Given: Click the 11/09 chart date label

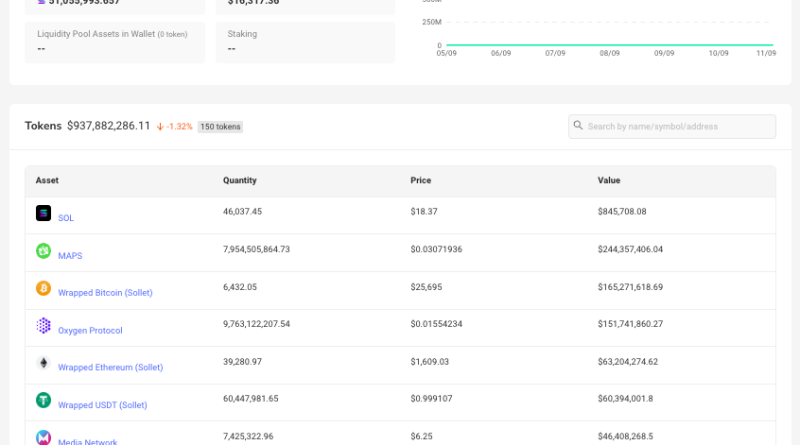Looking at the screenshot, I should click(766, 53).
